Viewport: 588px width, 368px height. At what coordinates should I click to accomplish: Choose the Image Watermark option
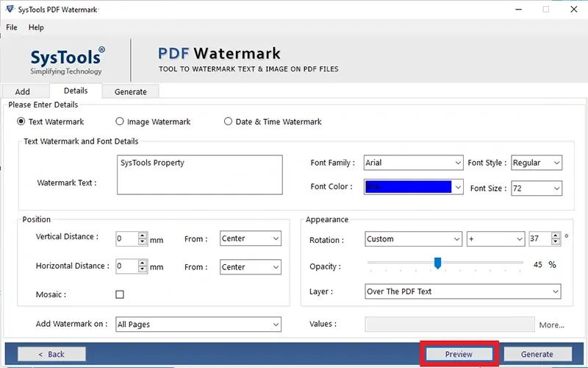[119, 121]
